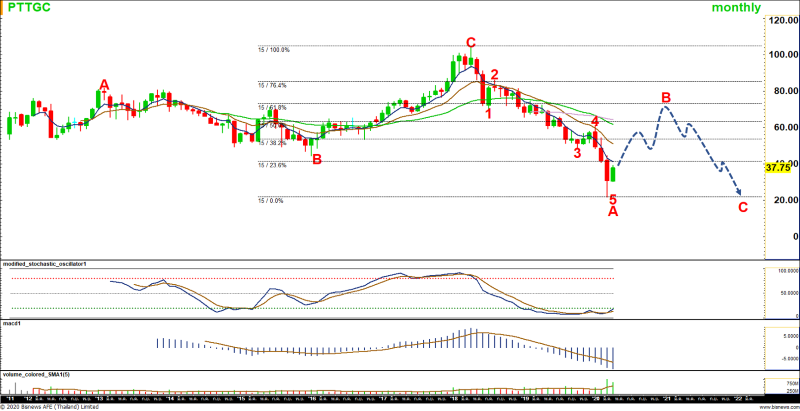This screenshot has height=411, width=800.
Task: Open the macd1 indicator panel title
Action: pos(12,325)
